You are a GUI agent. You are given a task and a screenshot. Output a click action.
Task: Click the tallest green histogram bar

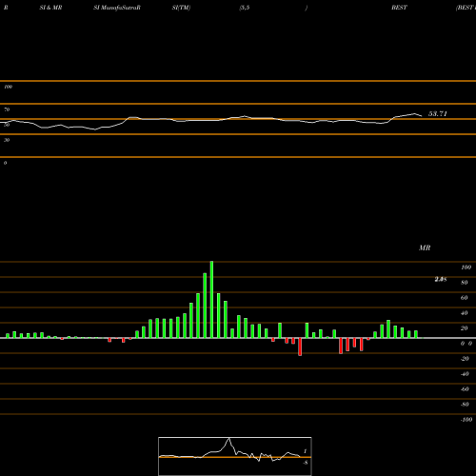tap(211, 300)
